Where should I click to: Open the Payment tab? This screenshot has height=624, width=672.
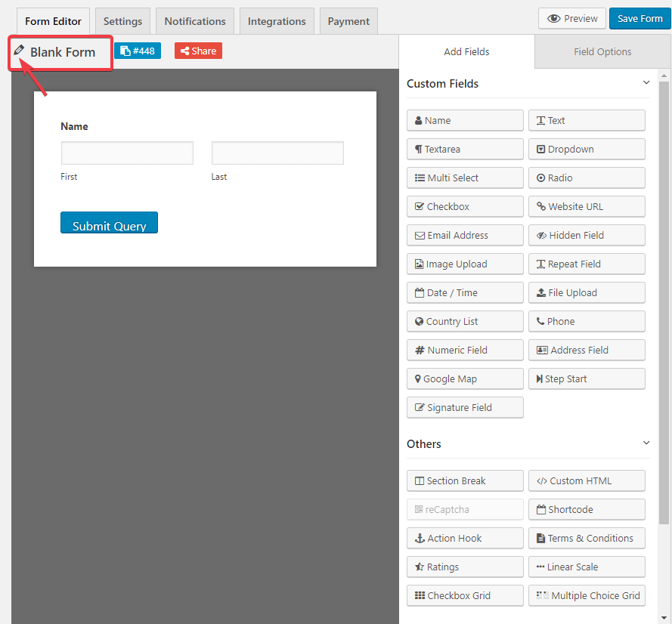(348, 21)
